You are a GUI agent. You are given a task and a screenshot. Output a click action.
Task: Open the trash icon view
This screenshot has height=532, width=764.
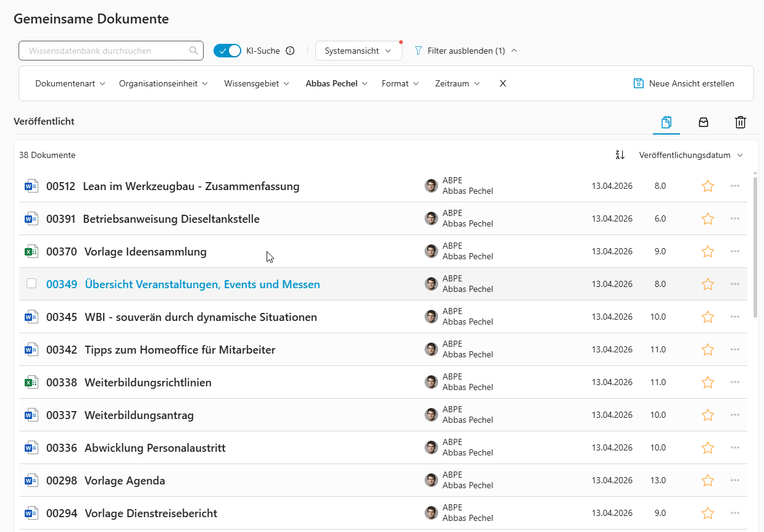coord(741,122)
